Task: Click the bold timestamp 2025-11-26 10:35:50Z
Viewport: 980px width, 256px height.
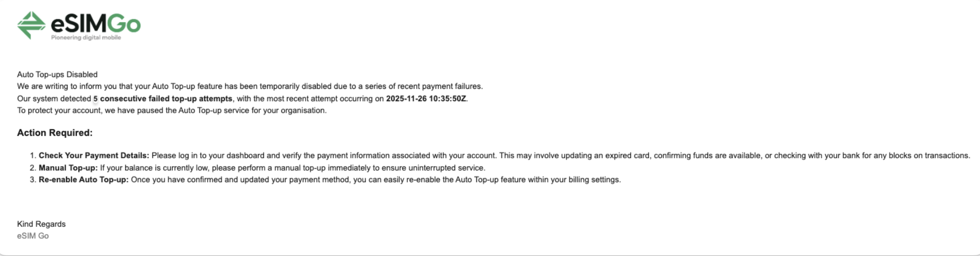Action: tap(426, 99)
